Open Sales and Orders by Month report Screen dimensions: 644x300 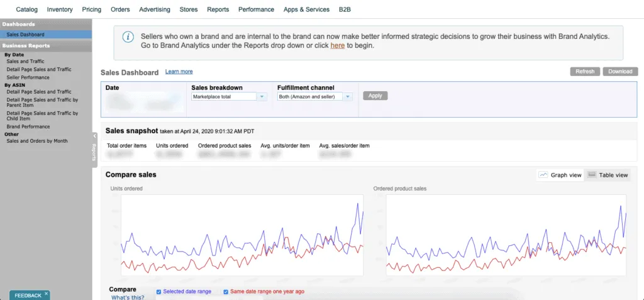click(37, 141)
